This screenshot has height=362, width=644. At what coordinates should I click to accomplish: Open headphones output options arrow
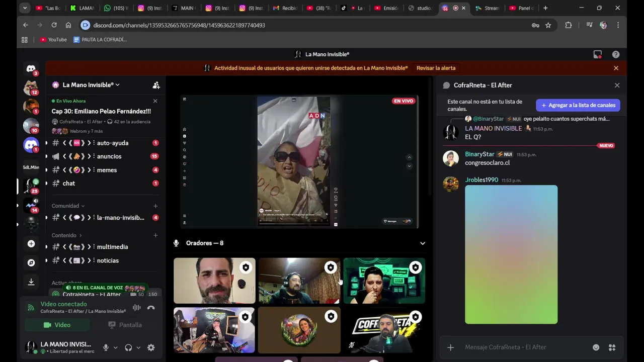click(138, 347)
